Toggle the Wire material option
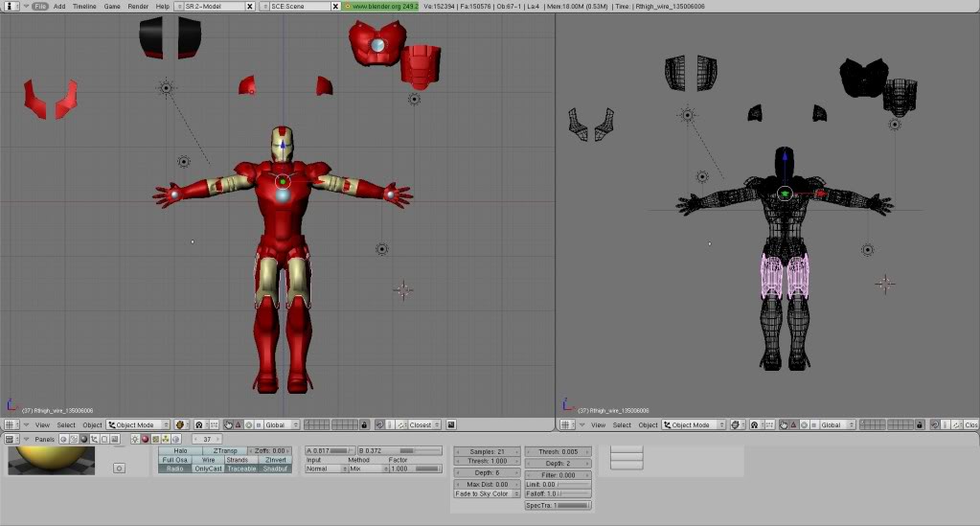The width and height of the screenshot is (980, 526). pos(208,460)
